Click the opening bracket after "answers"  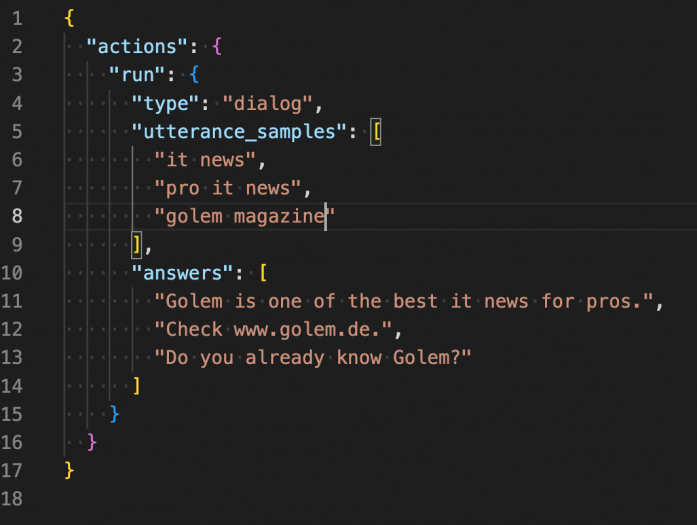coord(263,273)
